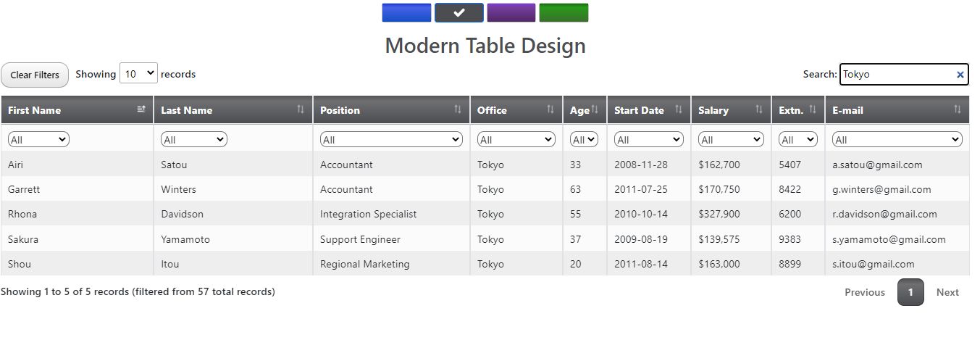The width and height of the screenshot is (980, 361).
Task: Open the records-per-page dropdown
Action: (x=138, y=73)
